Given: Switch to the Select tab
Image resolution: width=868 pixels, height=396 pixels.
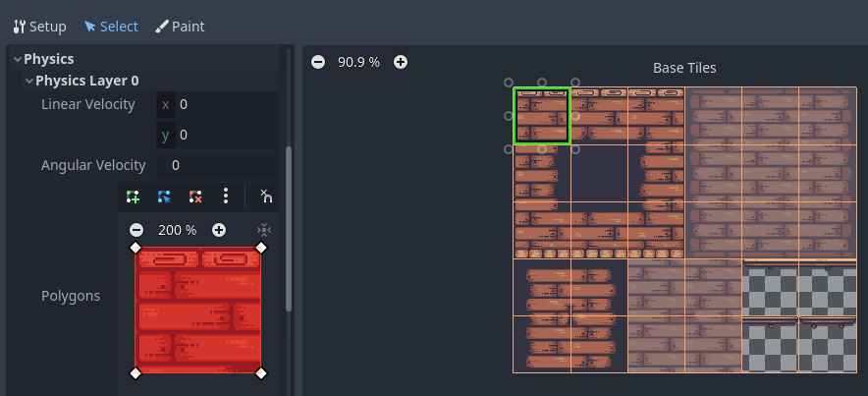Looking at the screenshot, I should [x=111, y=27].
